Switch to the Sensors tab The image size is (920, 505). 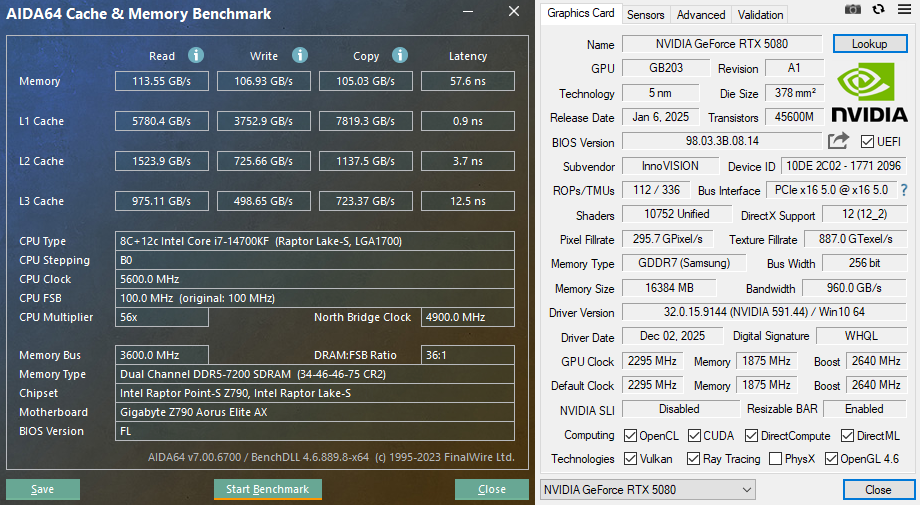[x=645, y=15]
